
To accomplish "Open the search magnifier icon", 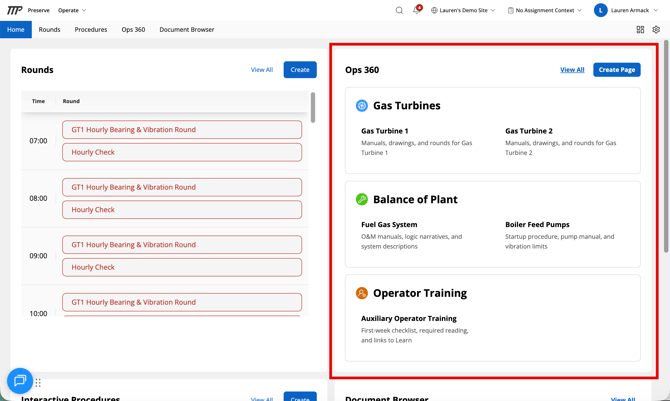I will pos(399,10).
